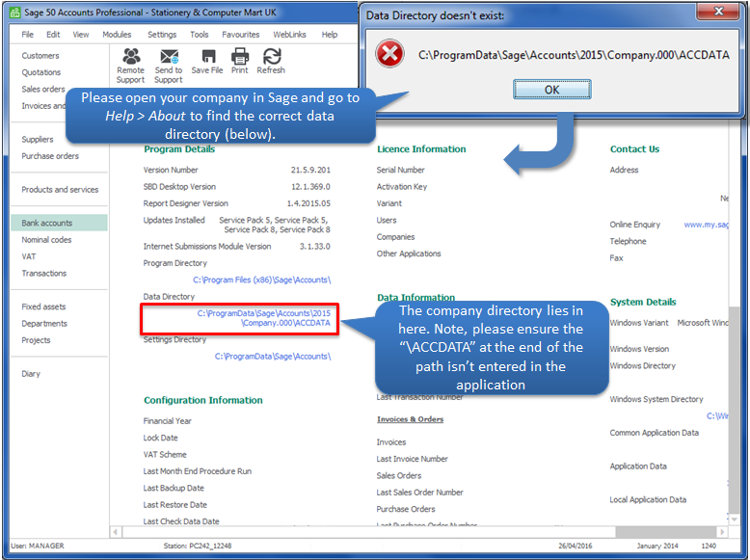Viewport: 750px width, 560px height.
Task: Open the Settings menu
Action: click(162, 35)
